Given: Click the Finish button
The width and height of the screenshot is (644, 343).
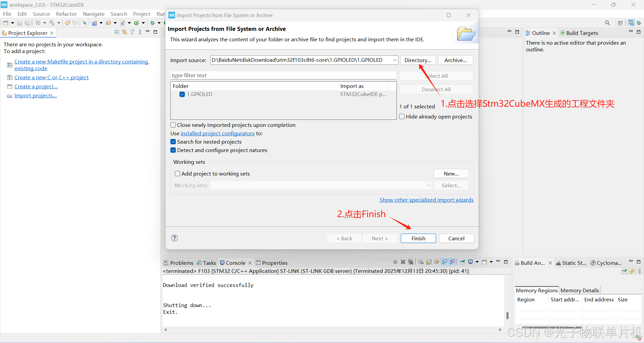Looking at the screenshot, I should (x=418, y=238).
